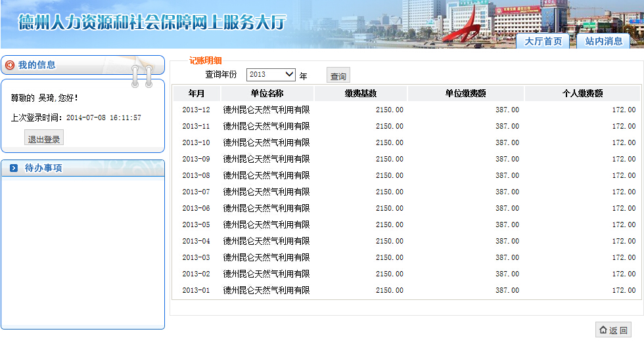
Task: Click the house icon on 返回 button
Action: coord(603,330)
